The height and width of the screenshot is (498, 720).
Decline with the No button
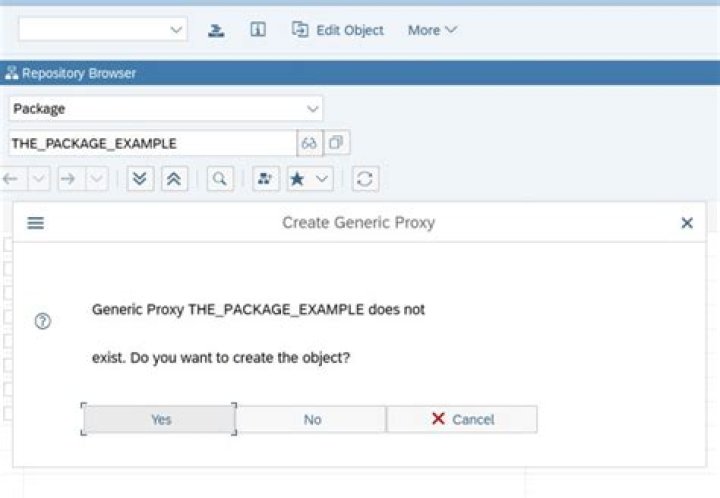click(312, 419)
